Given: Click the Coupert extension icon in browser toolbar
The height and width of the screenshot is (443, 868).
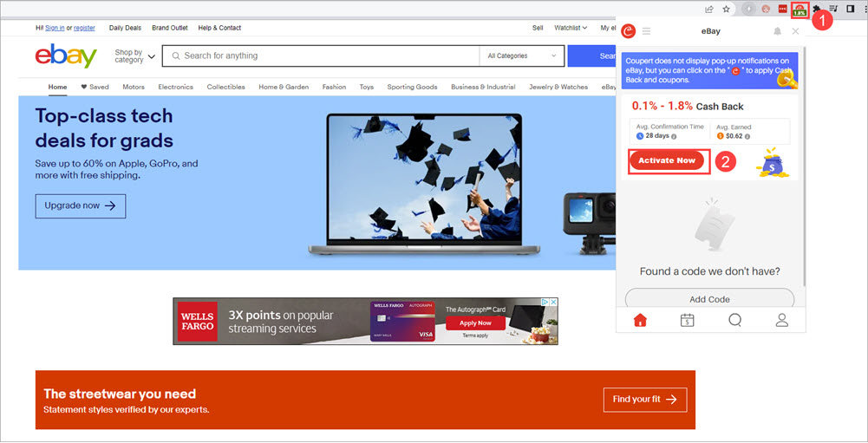Looking at the screenshot, I should pos(799,10).
